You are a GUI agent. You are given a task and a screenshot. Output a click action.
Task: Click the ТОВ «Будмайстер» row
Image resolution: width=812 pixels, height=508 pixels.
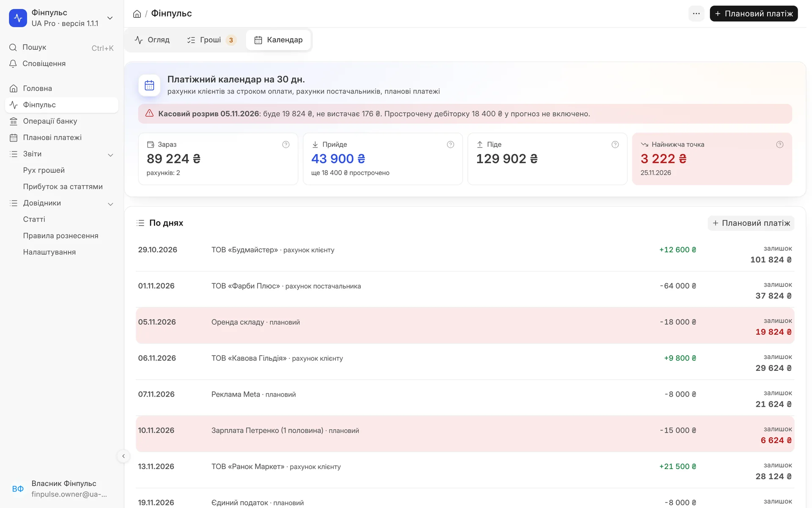click(465, 253)
